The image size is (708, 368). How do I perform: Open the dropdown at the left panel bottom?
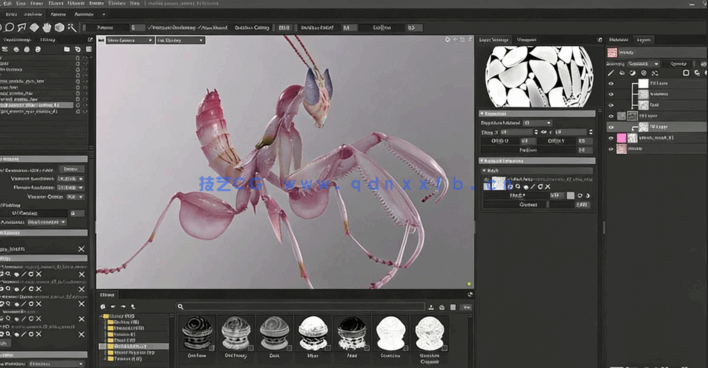(56, 363)
